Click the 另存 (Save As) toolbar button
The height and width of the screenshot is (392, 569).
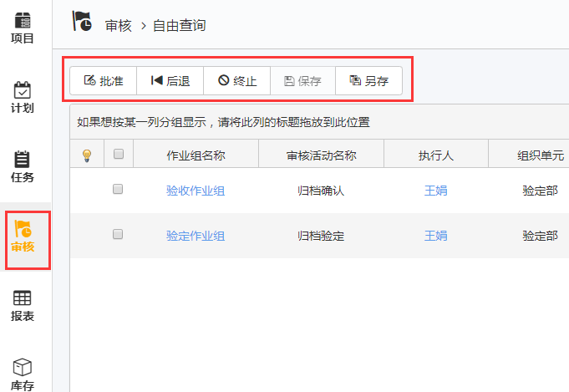click(x=368, y=81)
